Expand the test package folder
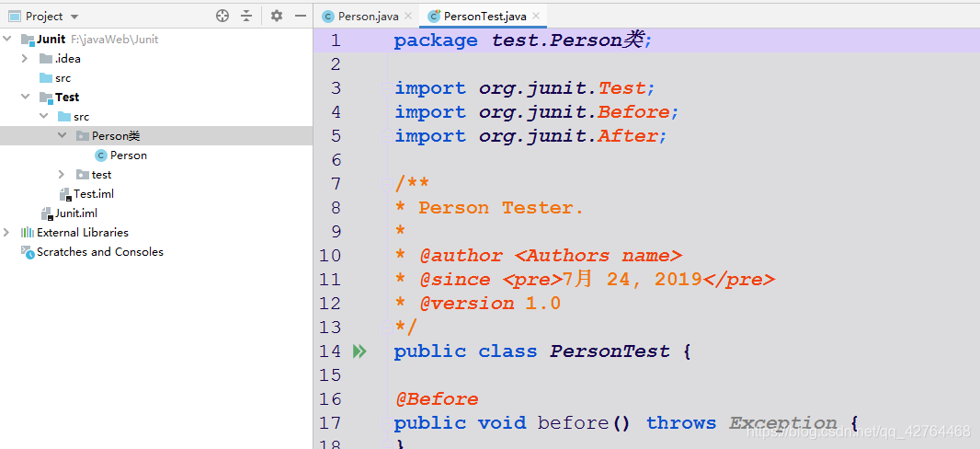Viewport: 980px width, 449px height. pos(62,175)
